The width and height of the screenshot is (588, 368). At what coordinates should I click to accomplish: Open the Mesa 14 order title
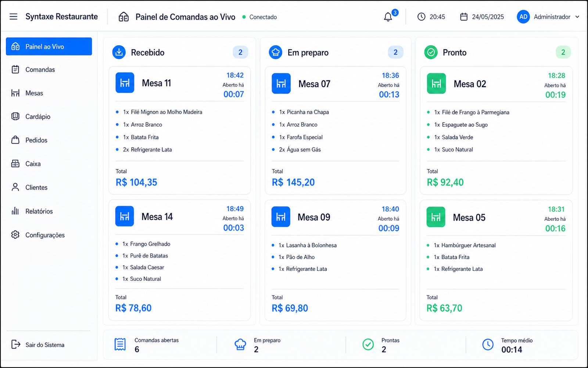pos(157,217)
